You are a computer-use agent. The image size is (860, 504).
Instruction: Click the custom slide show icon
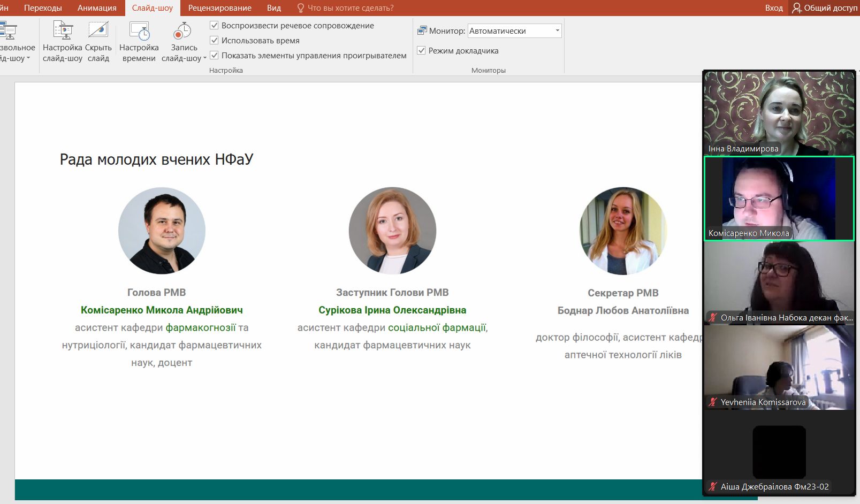[x=9, y=30]
